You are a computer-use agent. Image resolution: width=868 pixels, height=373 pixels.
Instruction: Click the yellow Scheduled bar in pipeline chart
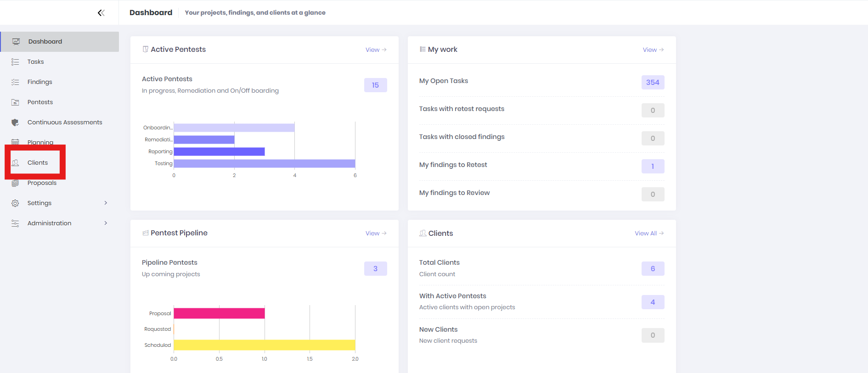tap(264, 345)
